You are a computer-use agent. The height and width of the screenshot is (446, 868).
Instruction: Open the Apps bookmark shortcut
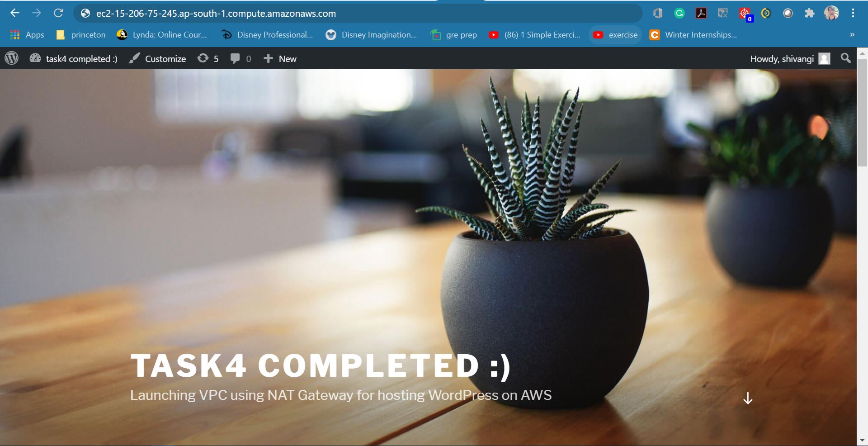click(27, 35)
